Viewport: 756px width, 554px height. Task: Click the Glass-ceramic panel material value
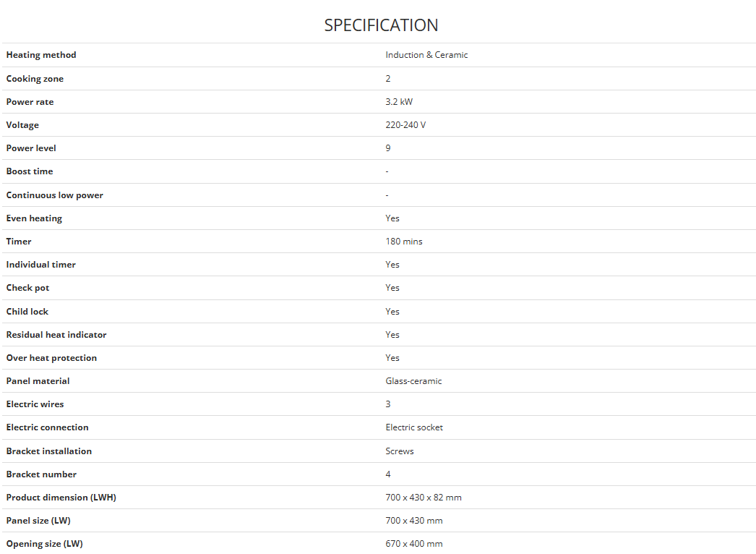[x=413, y=381]
